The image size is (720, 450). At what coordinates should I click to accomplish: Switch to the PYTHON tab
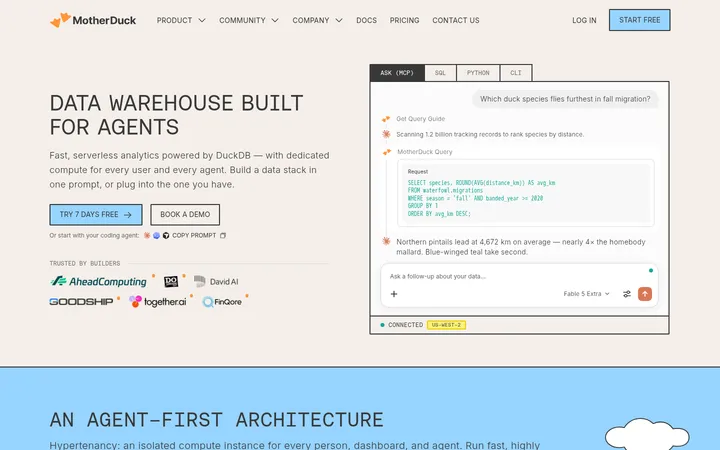(x=478, y=73)
